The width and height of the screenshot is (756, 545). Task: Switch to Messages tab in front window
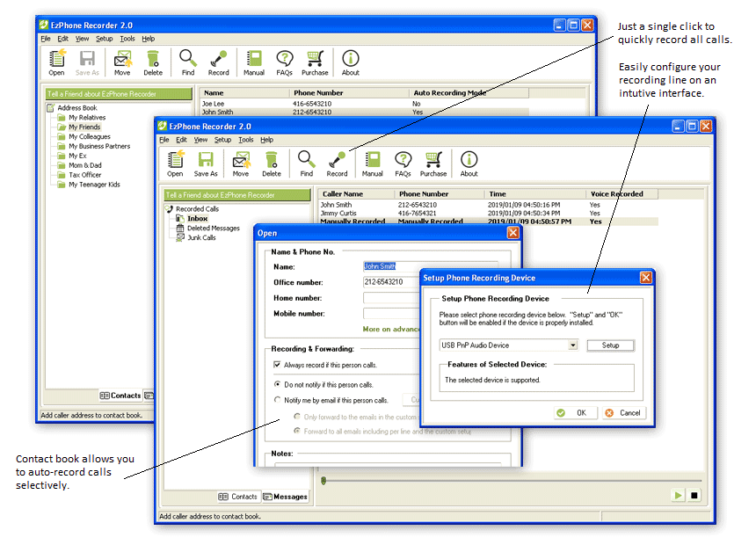[x=286, y=497]
